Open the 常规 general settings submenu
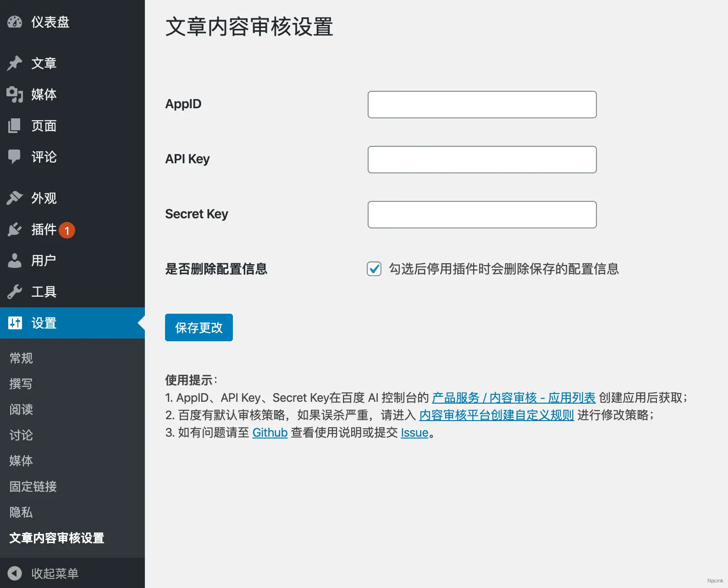 tap(21, 358)
